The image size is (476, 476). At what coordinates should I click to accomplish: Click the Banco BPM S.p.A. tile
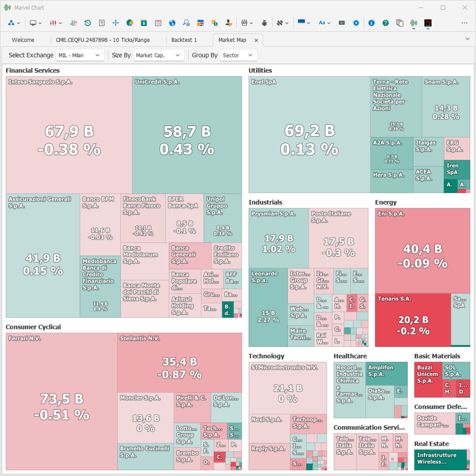coord(100,225)
